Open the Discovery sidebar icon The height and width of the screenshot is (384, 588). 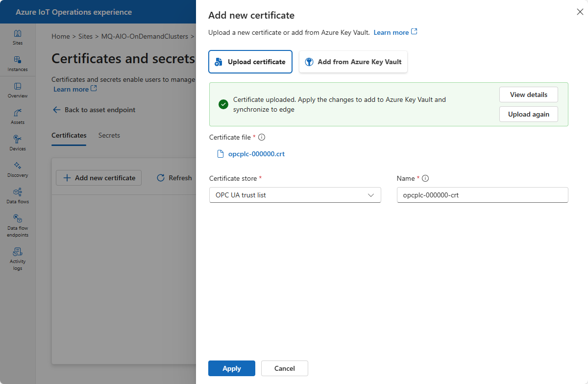pos(18,169)
